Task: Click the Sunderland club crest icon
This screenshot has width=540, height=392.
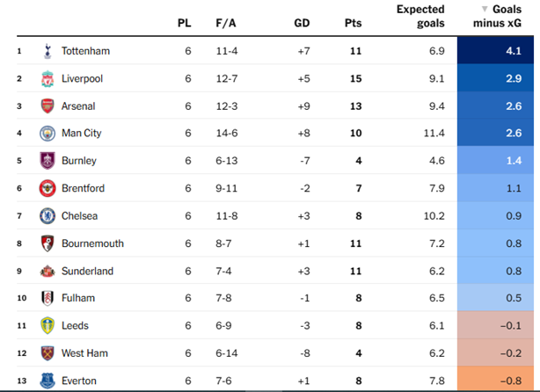Action: [47, 271]
